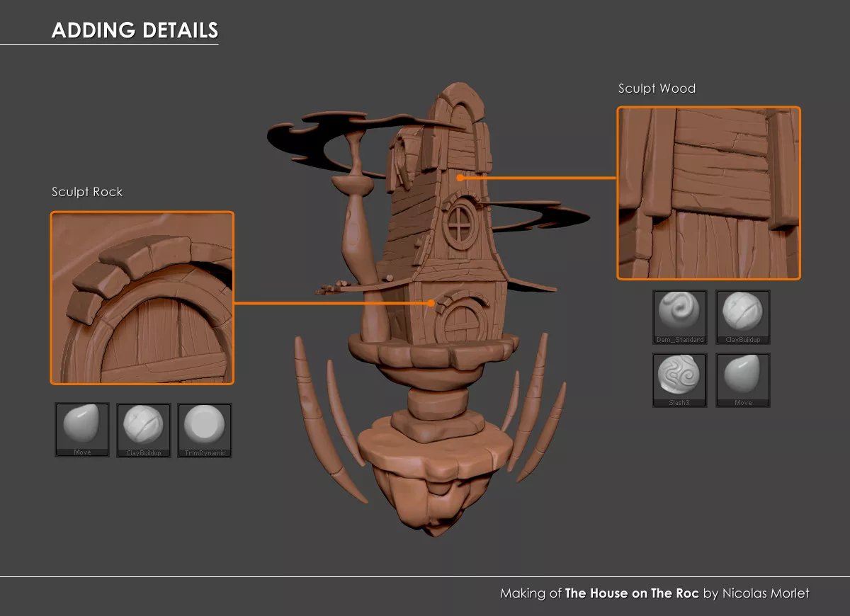Select the Move brush under Sculpt Rock
This screenshot has height=616, width=850.
pyautogui.click(x=82, y=429)
